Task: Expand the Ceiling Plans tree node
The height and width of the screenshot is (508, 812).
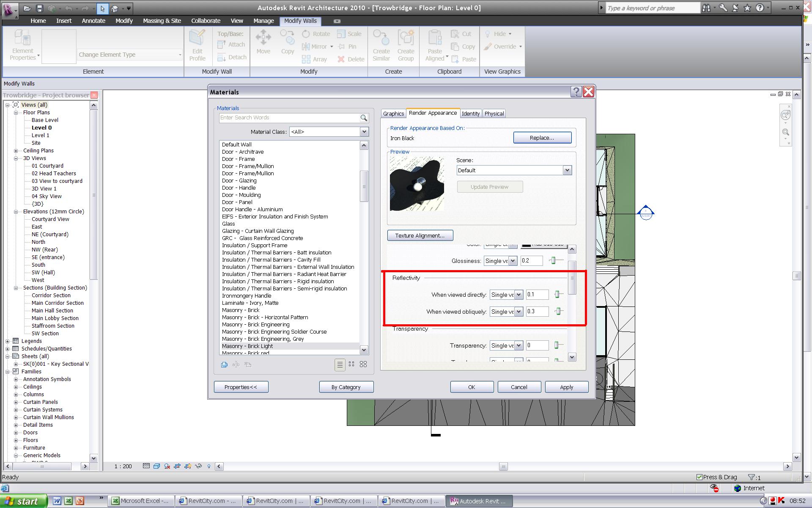Action: (x=16, y=151)
